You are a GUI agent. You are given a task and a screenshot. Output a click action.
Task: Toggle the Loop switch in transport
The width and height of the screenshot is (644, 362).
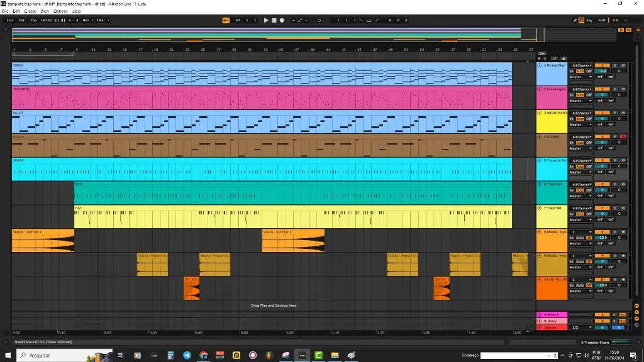coord(369,20)
